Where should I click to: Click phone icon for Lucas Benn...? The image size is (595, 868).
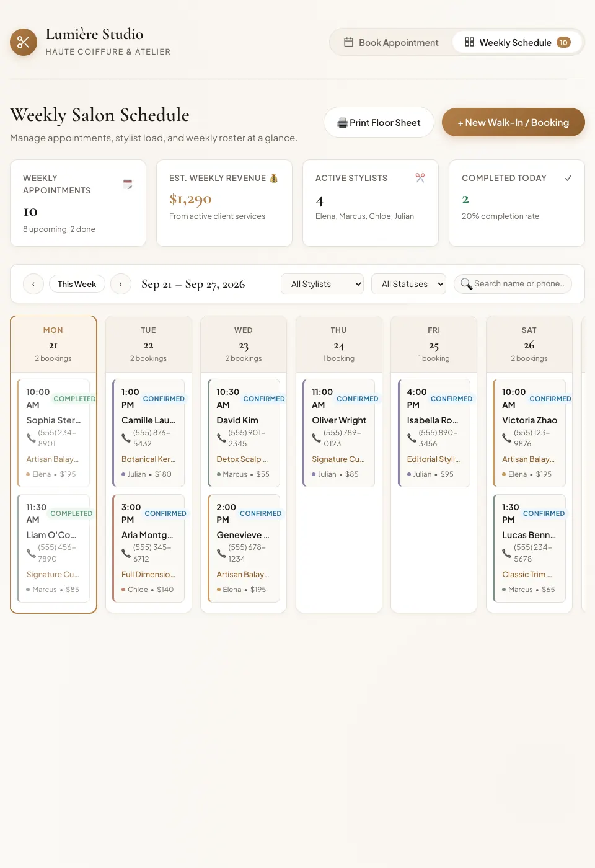click(x=507, y=553)
